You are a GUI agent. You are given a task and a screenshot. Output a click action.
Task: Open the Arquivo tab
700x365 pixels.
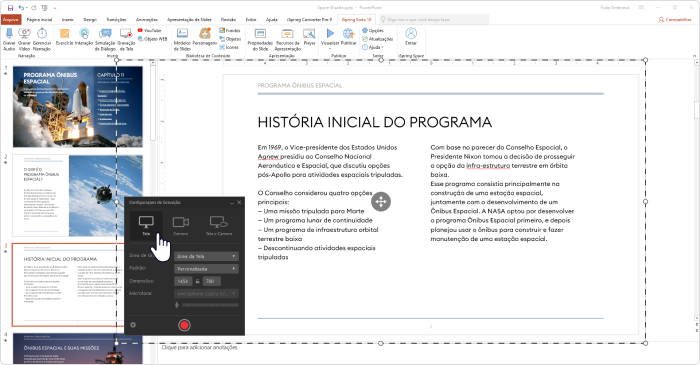coord(11,20)
